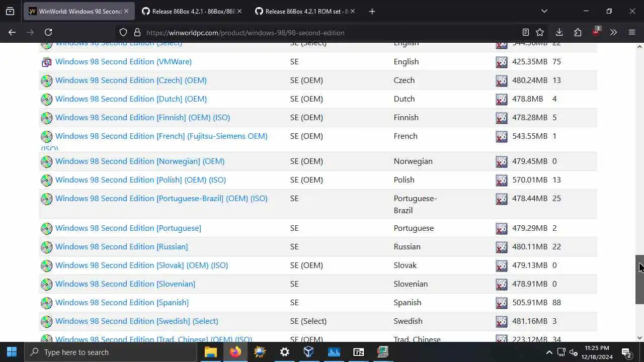
Task: Show hidden system tray icons
Action: coord(549,352)
